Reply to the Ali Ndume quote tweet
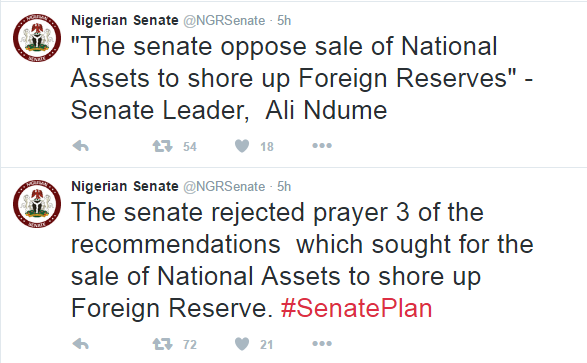 [80, 146]
